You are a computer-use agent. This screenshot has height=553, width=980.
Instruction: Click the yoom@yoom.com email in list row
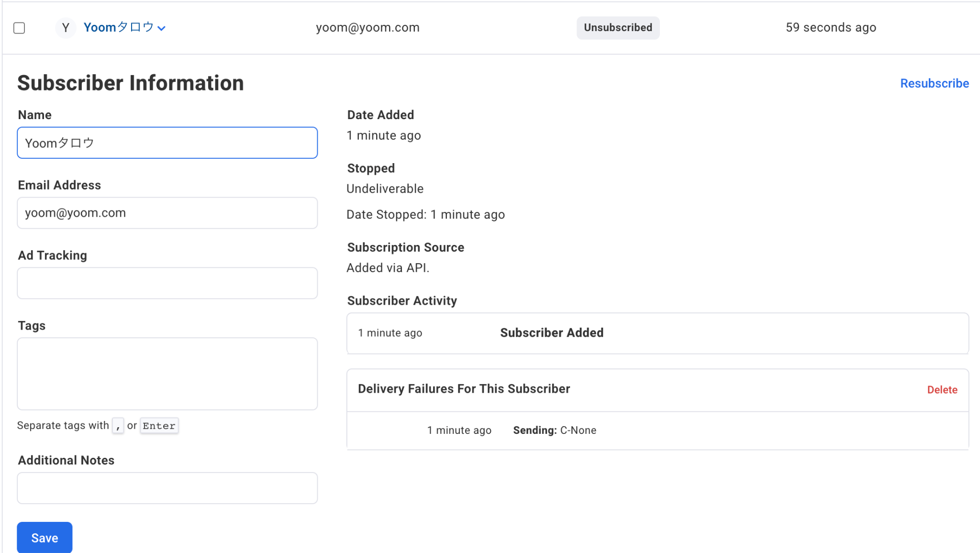pos(367,28)
